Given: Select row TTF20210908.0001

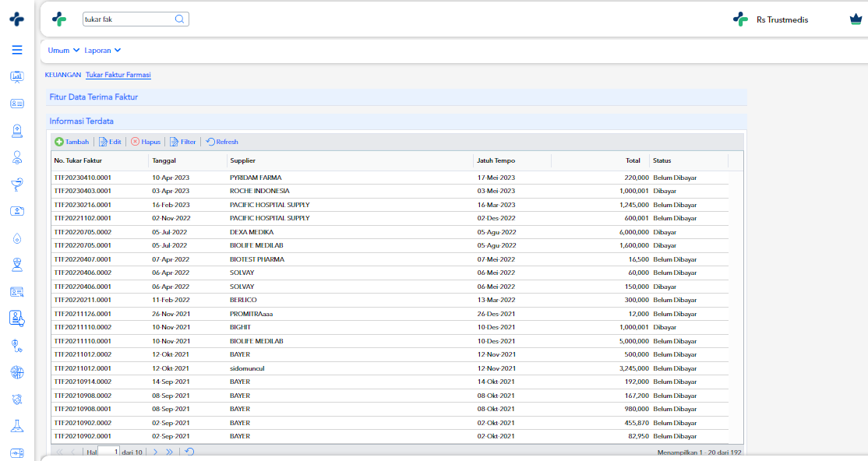Looking at the screenshot, I should tap(390, 409).
